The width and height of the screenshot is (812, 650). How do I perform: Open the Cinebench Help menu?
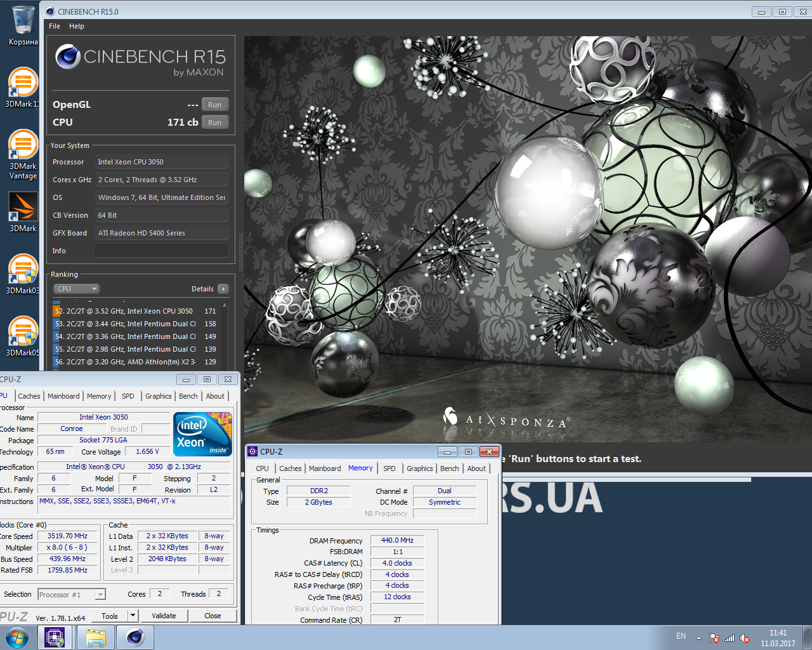pos(77,26)
